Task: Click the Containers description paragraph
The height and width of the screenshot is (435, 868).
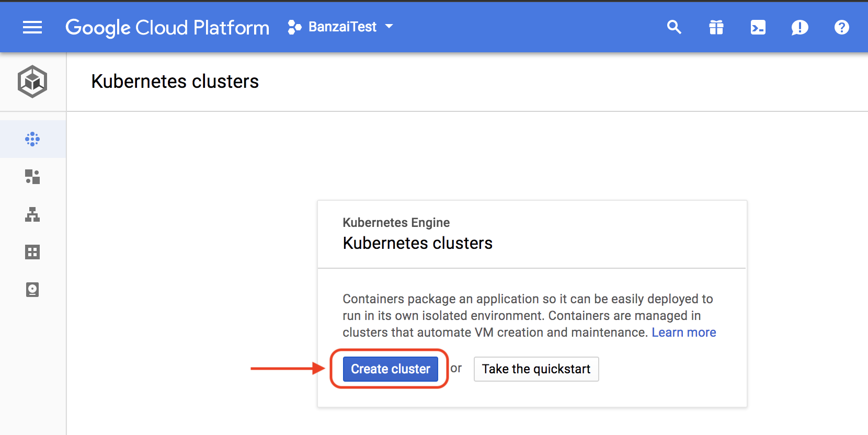Action: [529, 316]
